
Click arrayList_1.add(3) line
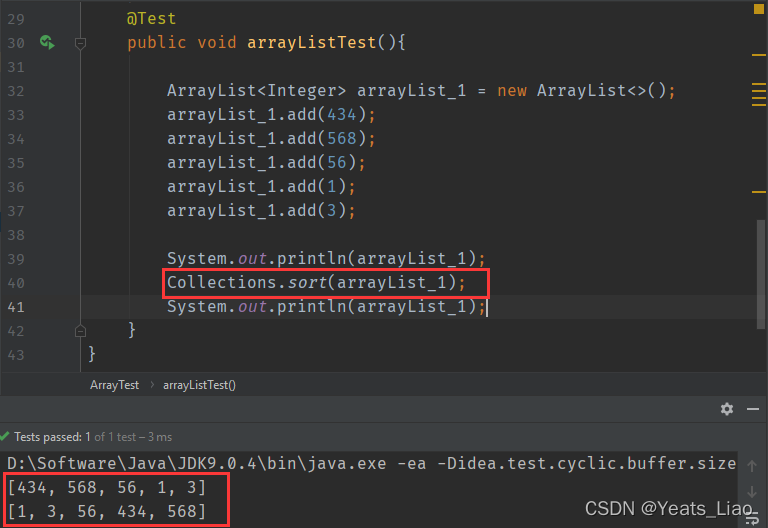(261, 211)
